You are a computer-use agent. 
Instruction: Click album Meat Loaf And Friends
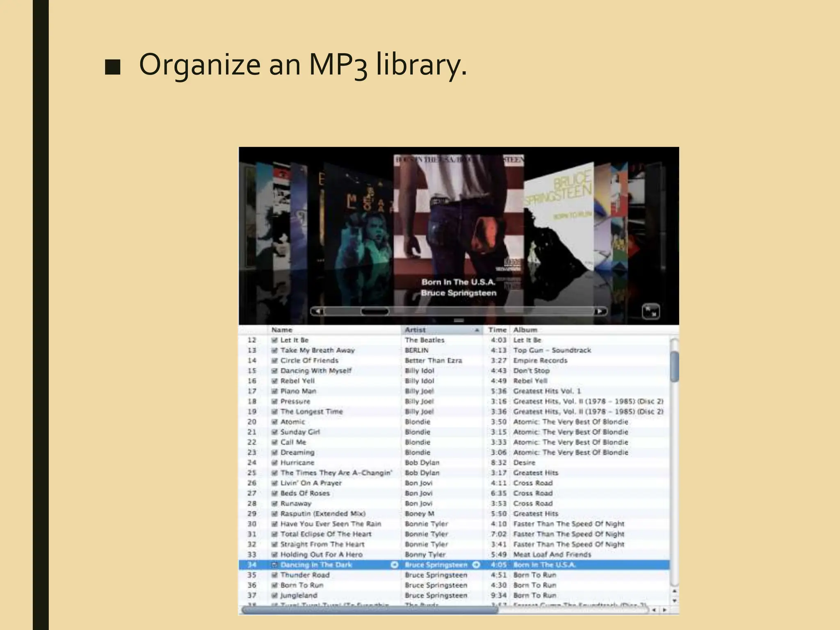point(552,555)
